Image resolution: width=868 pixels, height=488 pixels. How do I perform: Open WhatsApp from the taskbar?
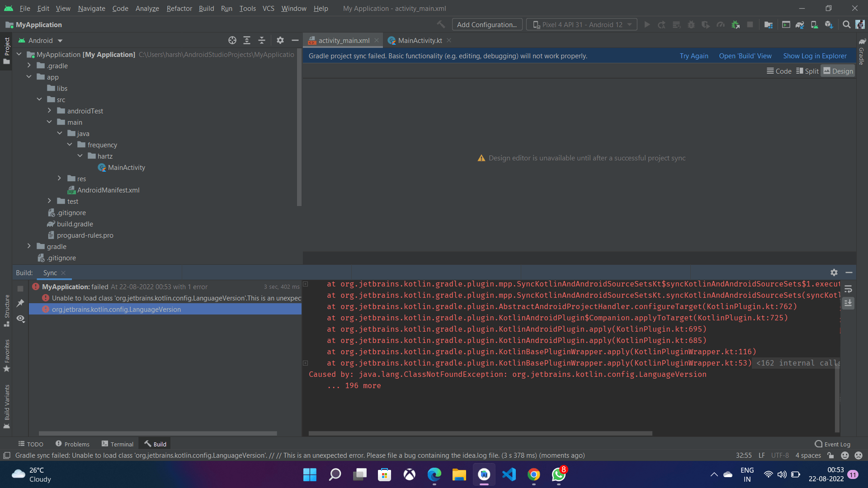558,474
